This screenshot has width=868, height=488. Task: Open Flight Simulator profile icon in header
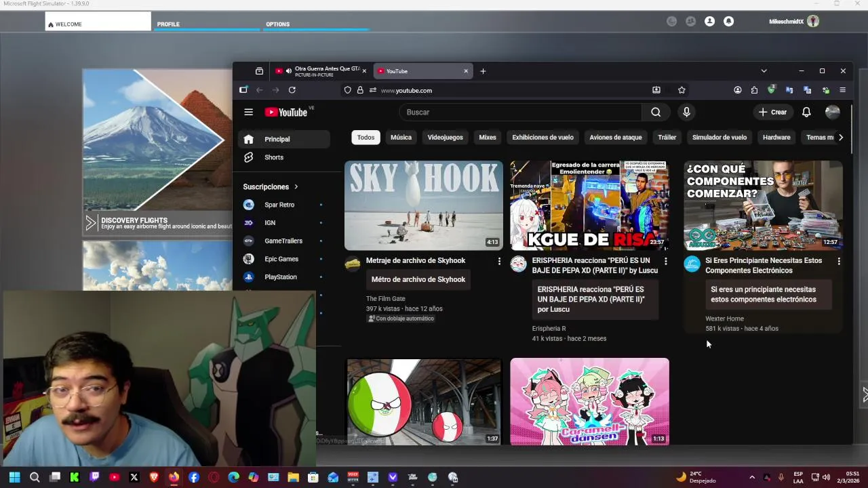709,22
